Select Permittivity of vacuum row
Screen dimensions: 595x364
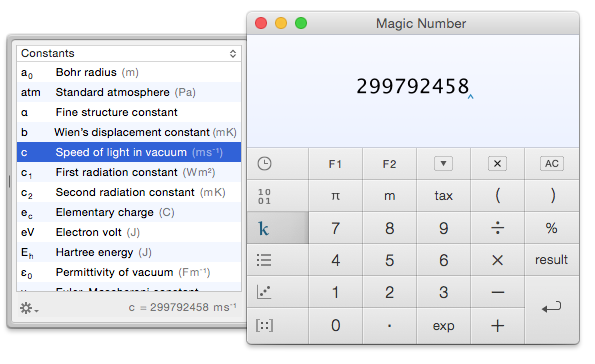[129, 272]
